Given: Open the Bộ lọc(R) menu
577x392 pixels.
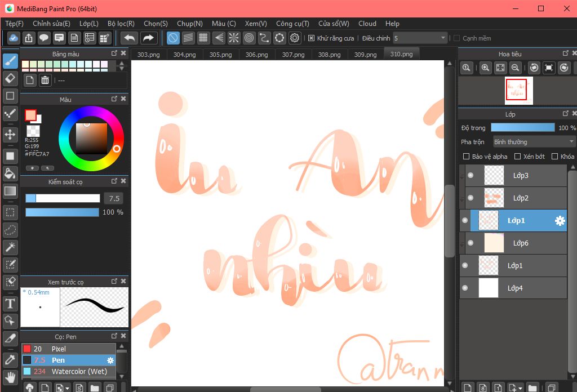Looking at the screenshot, I should point(121,24).
